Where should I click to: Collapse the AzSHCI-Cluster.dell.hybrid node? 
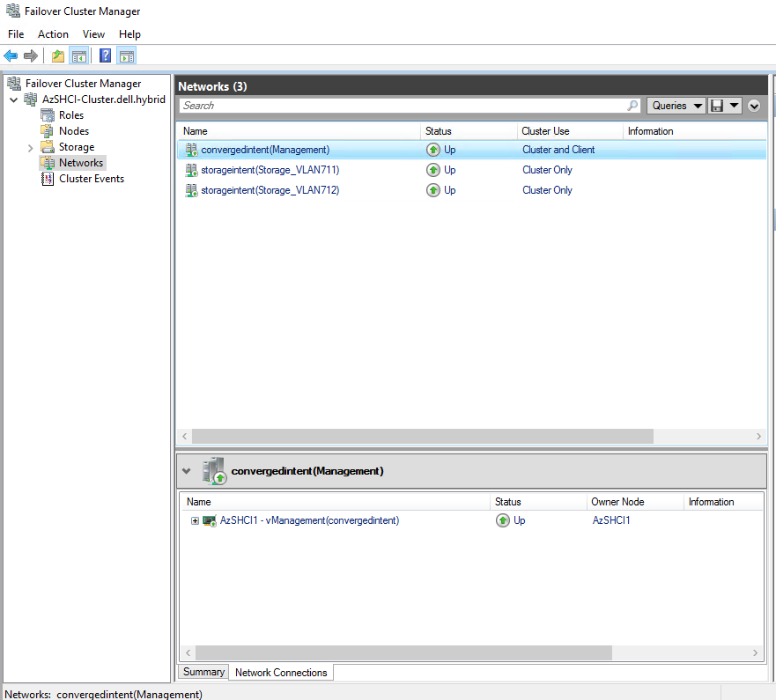tap(13, 100)
